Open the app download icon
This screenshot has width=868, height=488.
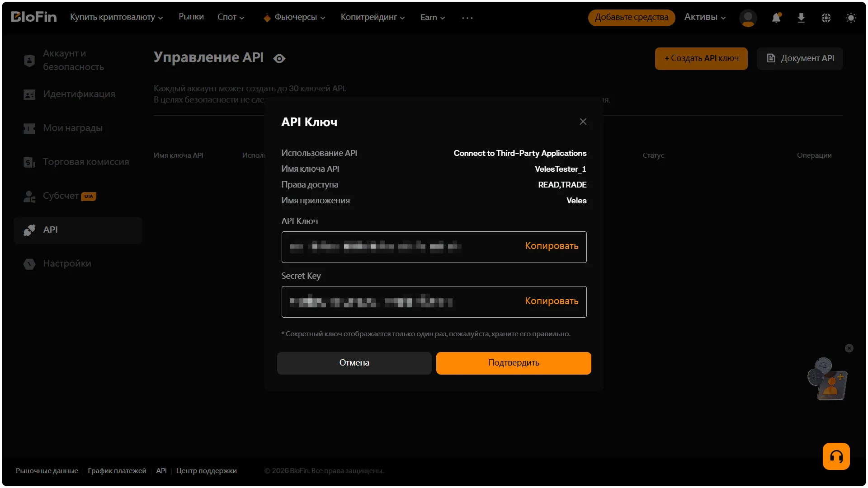pos(801,18)
